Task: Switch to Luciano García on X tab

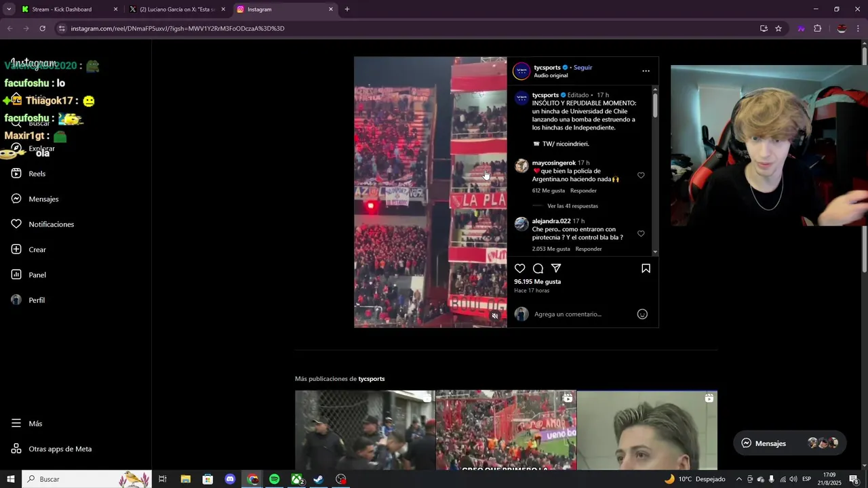Action: (178, 9)
